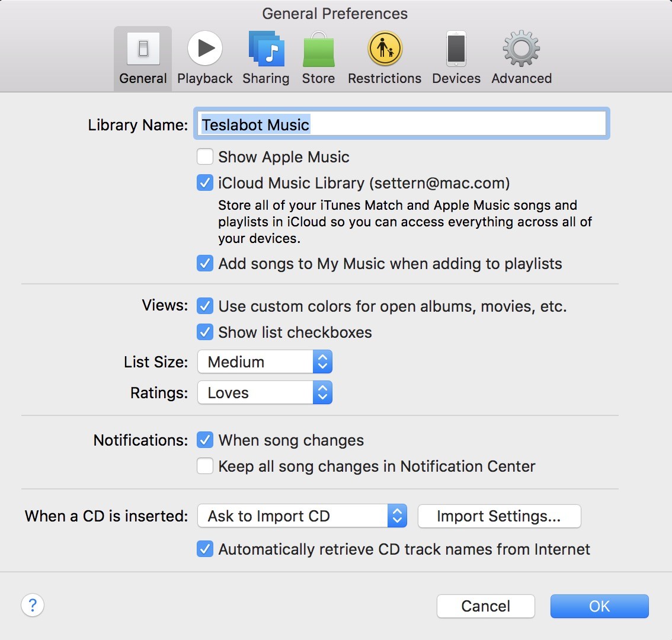Click the List Size: label
Screen dimensions: 672x640
point(156,362)
